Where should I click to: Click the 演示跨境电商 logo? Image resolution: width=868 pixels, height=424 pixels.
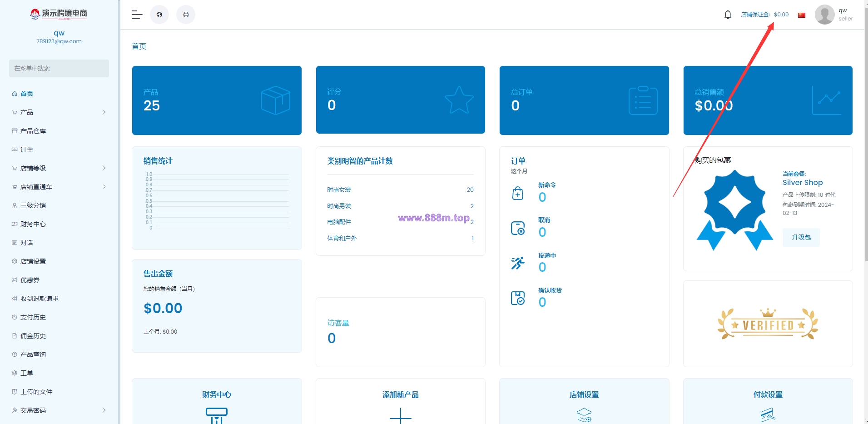coord(59,14)
